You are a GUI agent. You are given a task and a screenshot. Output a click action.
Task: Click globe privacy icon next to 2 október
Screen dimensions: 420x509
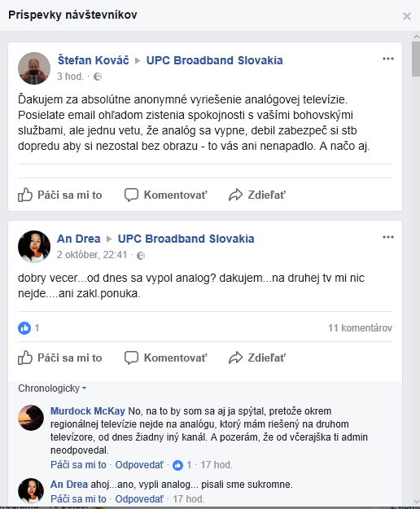tap(141, 256)
